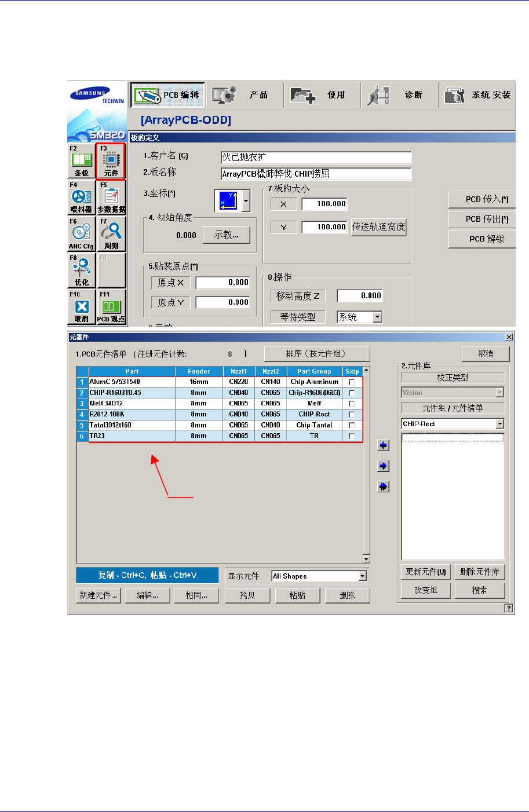Click the 移动高度 Z value field
The image size is (529, 812).
360,295
